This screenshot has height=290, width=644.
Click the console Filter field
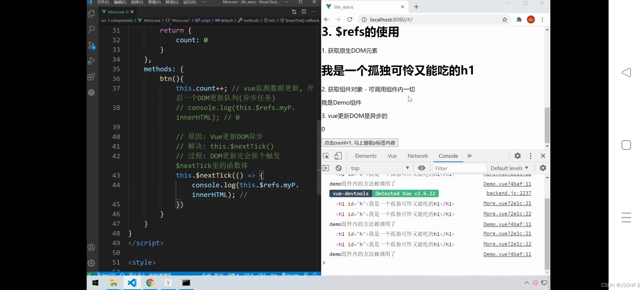click(460, 168)
